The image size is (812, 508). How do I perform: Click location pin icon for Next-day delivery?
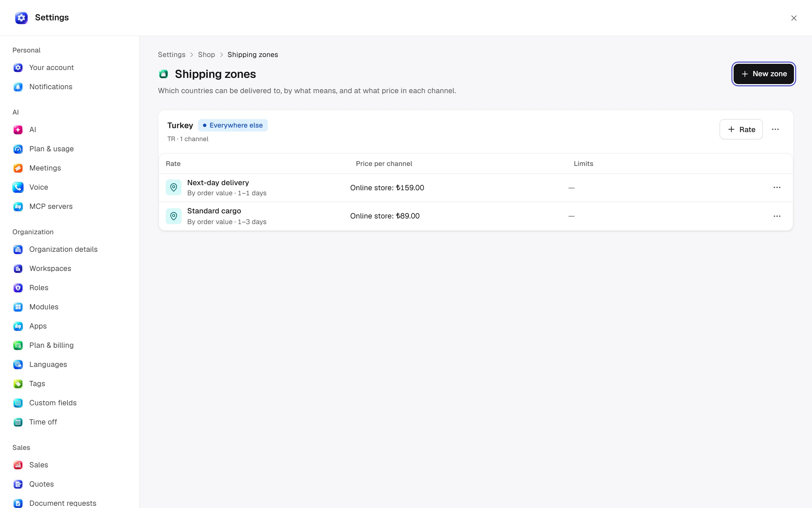pyautogui.click(x=173, y=187)
